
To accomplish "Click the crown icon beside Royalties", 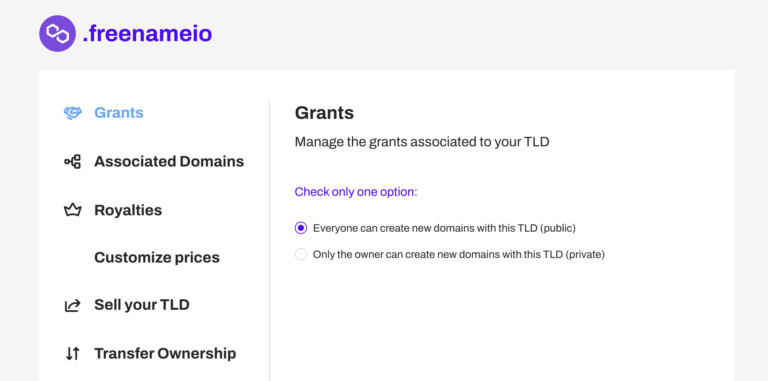I will click(x=72, y=210).
